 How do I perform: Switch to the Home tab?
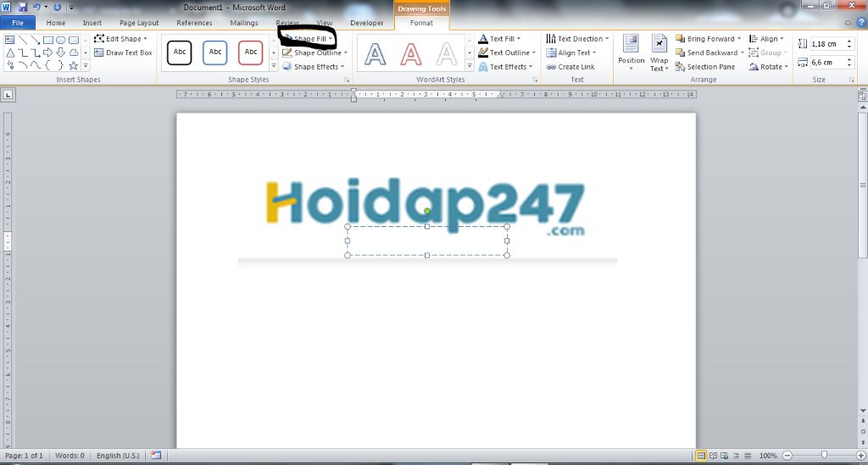point(56,23)
